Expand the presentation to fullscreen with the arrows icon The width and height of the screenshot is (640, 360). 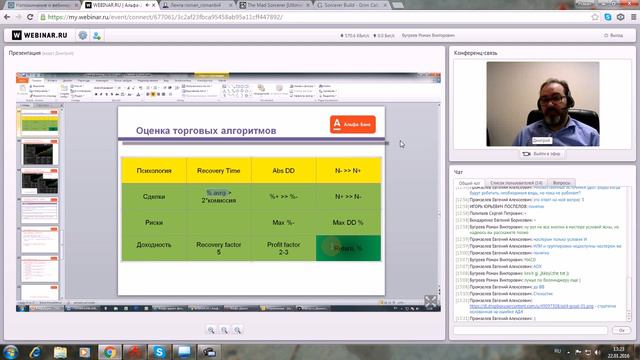431,301
